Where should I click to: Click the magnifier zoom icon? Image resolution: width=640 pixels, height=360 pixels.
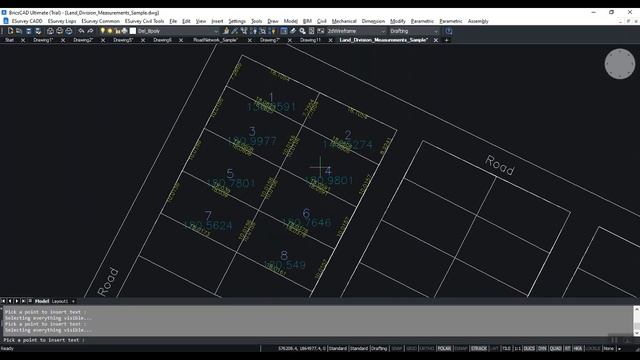[302, 31]
